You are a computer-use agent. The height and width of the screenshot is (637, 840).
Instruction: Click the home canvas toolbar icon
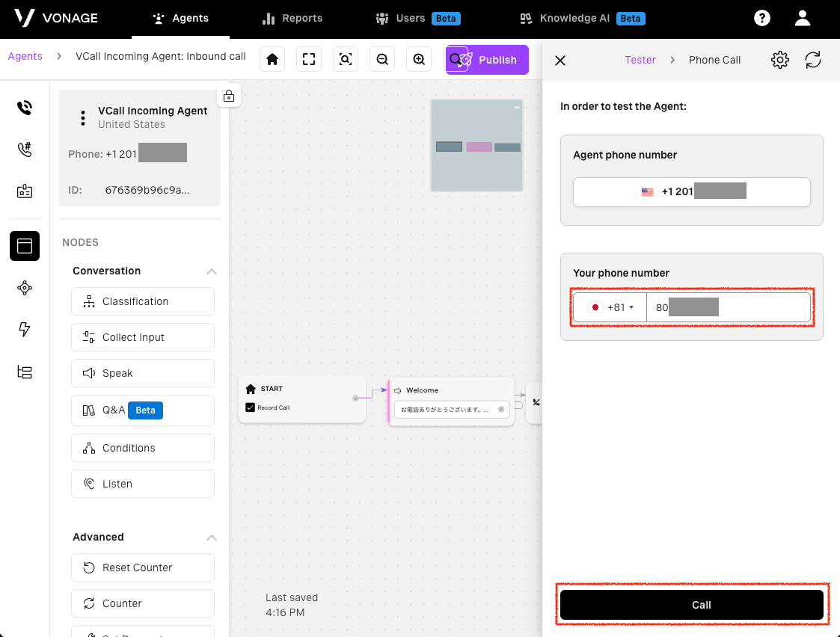[272, 59]
